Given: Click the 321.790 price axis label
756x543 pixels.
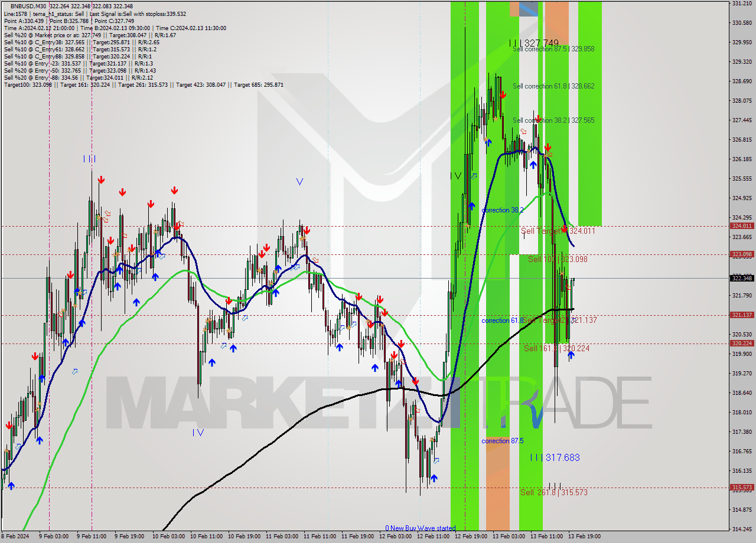Looking at the screenshot, I should click(x=742, y=296).
